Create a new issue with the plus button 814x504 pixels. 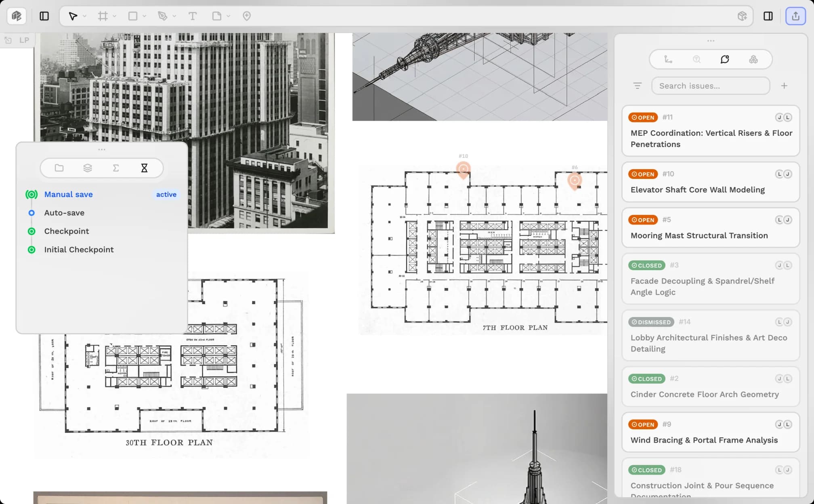click(x=784, y=86)
